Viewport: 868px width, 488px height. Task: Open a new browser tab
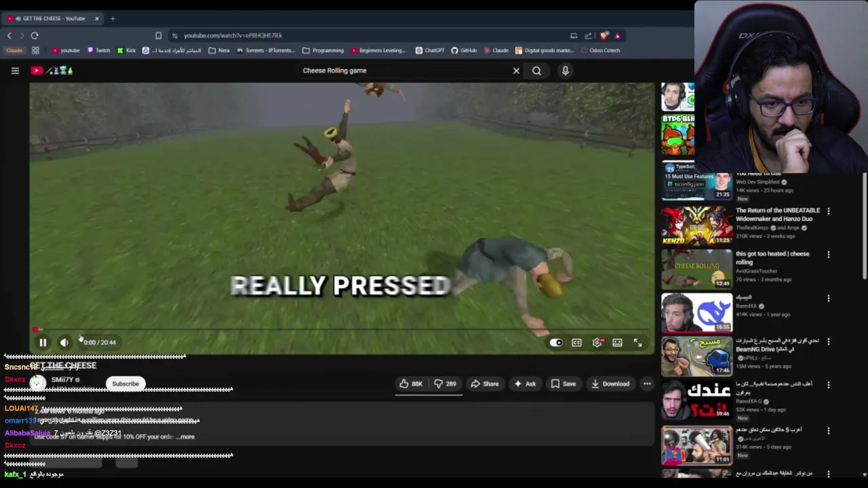click(x=113, y=18)
